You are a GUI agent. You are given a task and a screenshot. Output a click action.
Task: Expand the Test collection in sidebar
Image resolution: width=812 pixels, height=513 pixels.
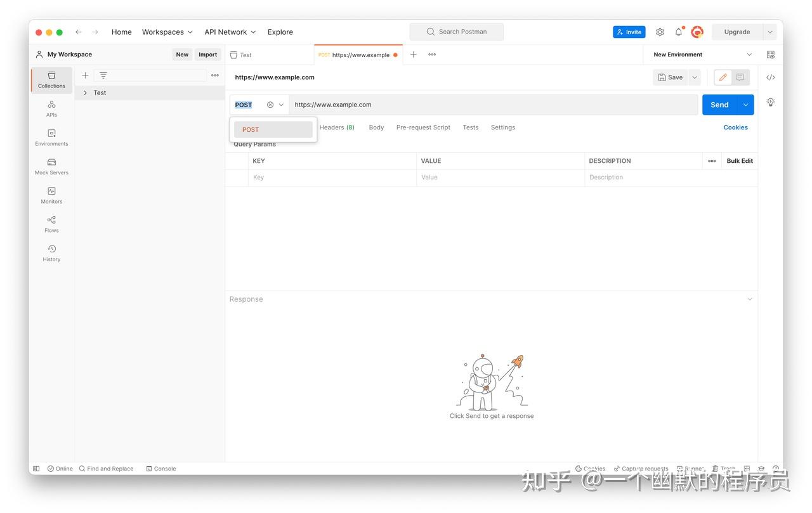tap(85, 92)
